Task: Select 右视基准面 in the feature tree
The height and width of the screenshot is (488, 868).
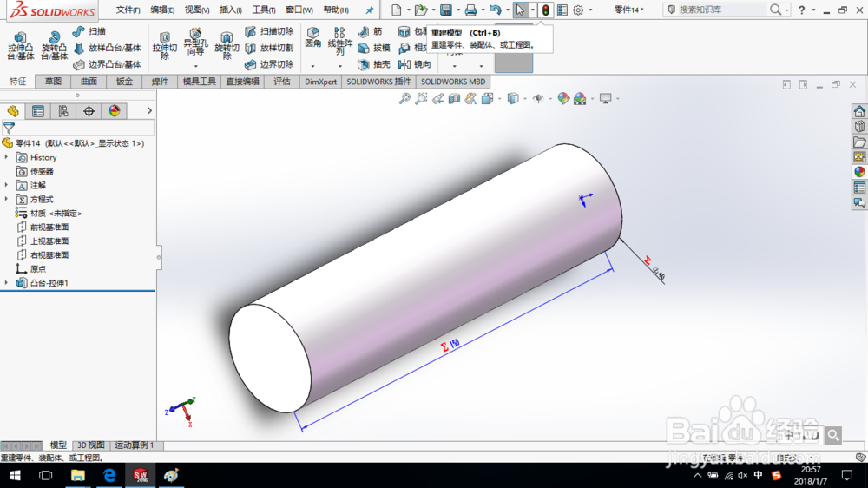Action: [x=49, y=254]
